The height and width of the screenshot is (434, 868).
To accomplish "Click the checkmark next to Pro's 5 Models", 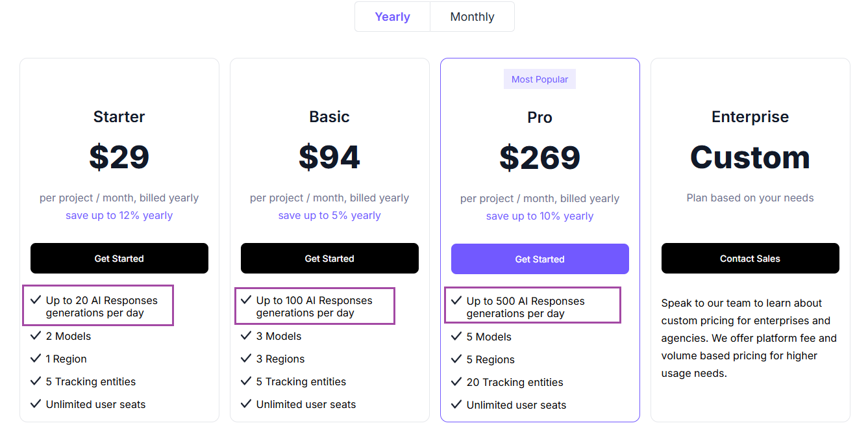I will coord(456,337).
